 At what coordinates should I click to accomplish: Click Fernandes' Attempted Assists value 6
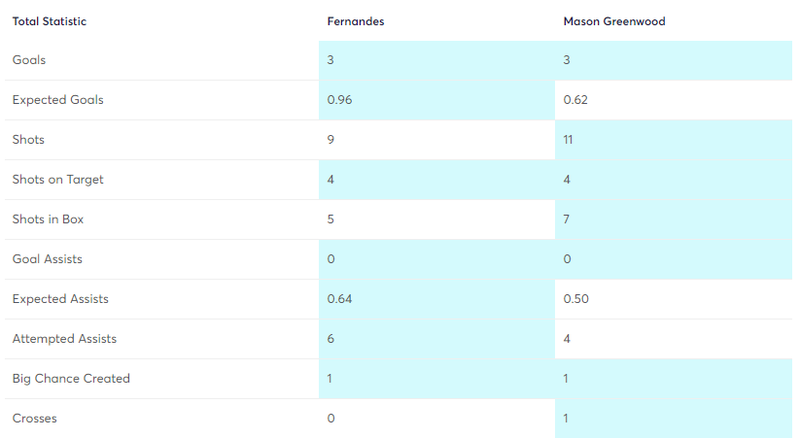point(331,339)
